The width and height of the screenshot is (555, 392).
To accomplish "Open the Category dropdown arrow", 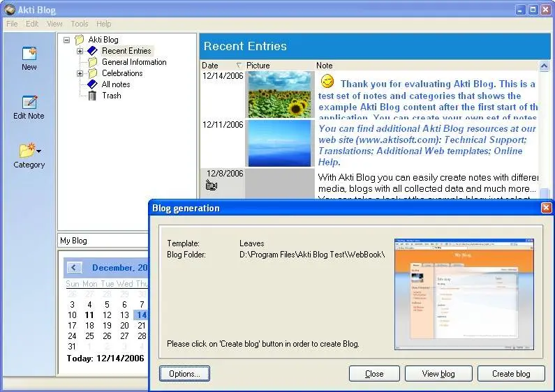I will (39, 151).
